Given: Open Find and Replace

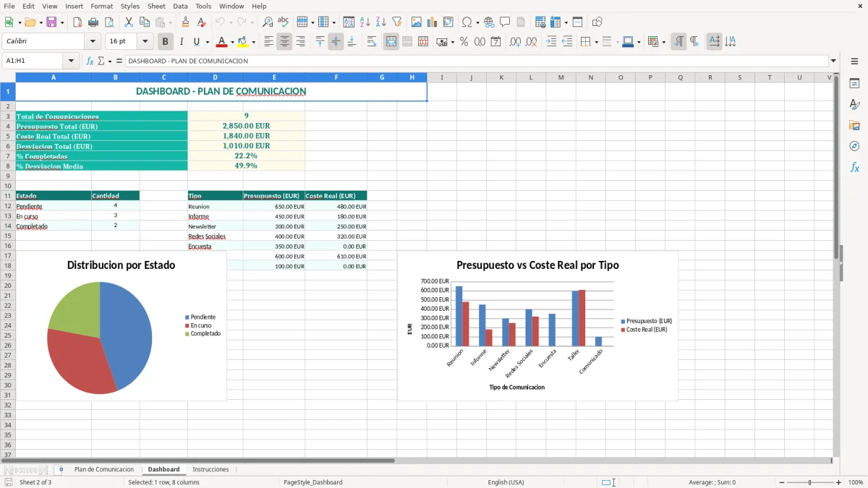Looking at the screenshot, I should 268,22.
